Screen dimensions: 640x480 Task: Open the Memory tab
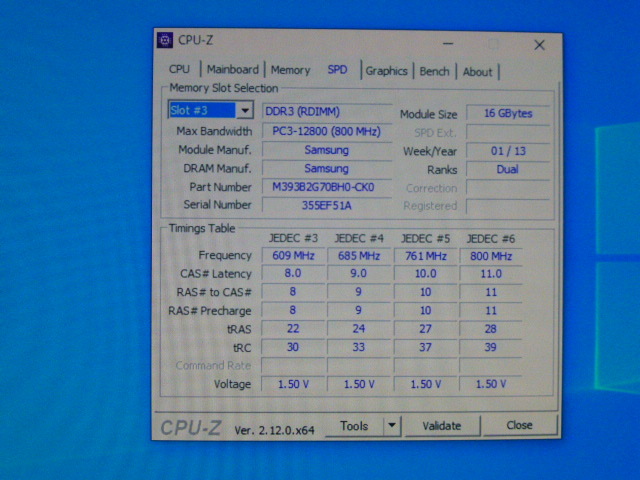tap(290, 70)
